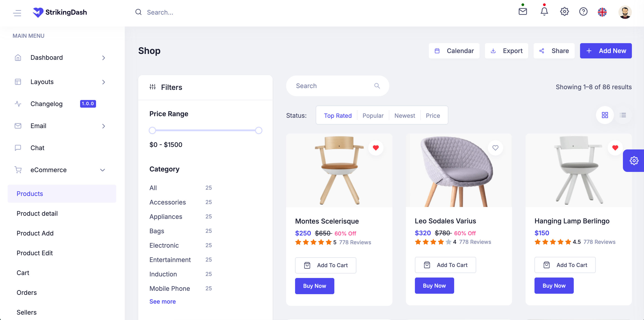Expand the Email sidebar menu

tap(103, 126)
